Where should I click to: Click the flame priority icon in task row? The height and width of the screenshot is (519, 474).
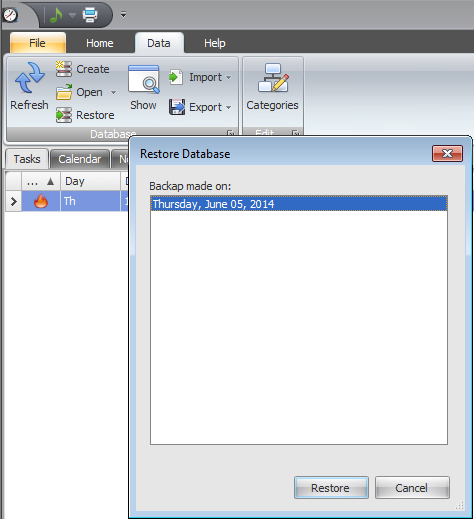click(41, 201)
